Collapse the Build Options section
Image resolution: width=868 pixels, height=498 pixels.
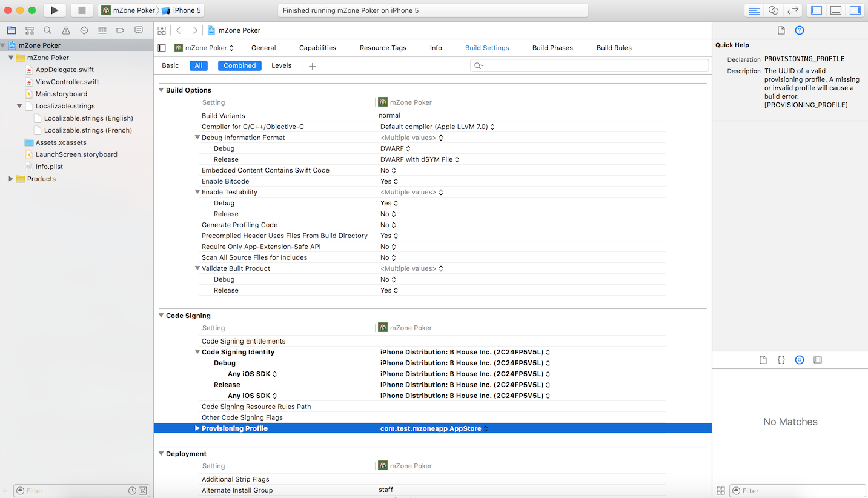click(161, 90)
